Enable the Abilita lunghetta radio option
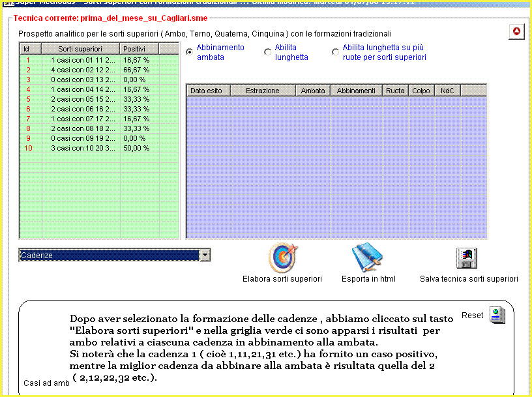The image size is (532, 397). [267, 52]
